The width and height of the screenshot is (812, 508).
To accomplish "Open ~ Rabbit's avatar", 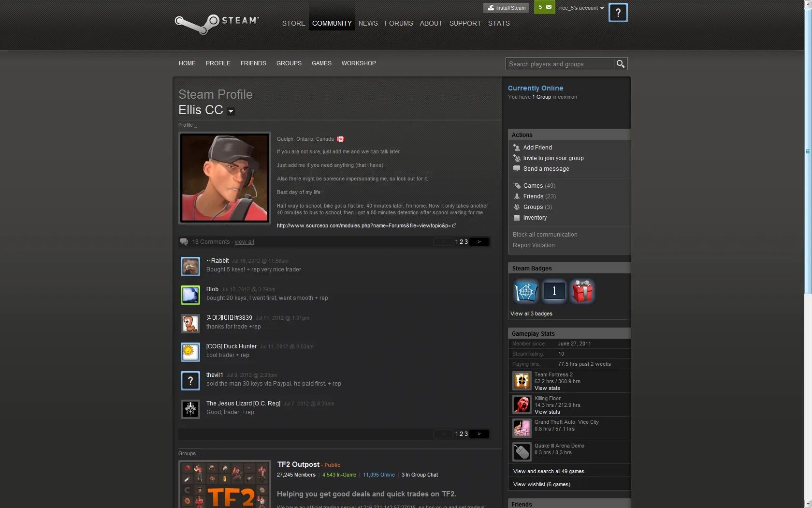I will pos(190,267).
